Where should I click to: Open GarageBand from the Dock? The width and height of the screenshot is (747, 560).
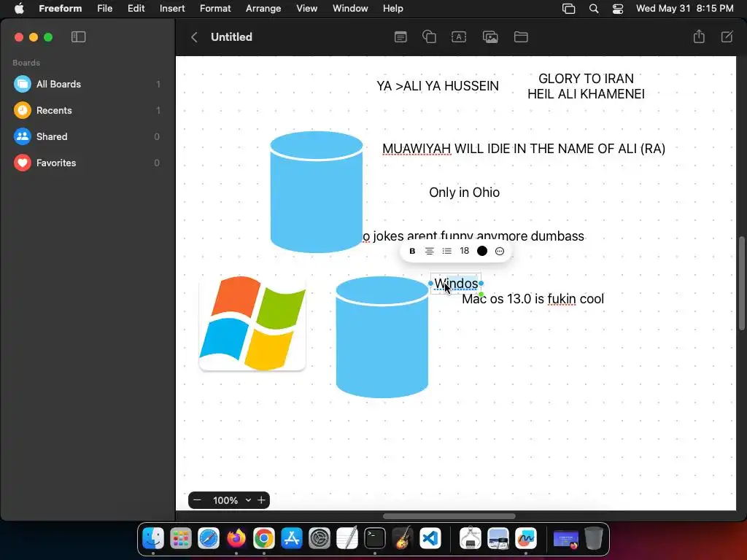(403, 539)
